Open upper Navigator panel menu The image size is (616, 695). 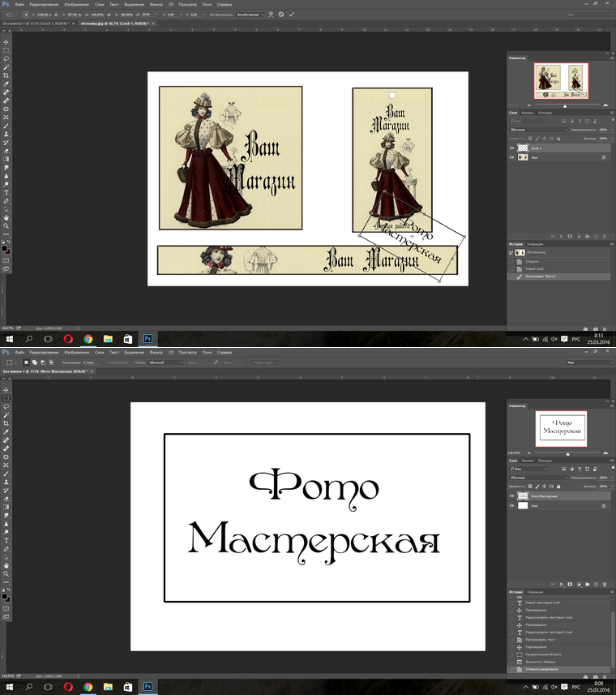coord(612,58)
